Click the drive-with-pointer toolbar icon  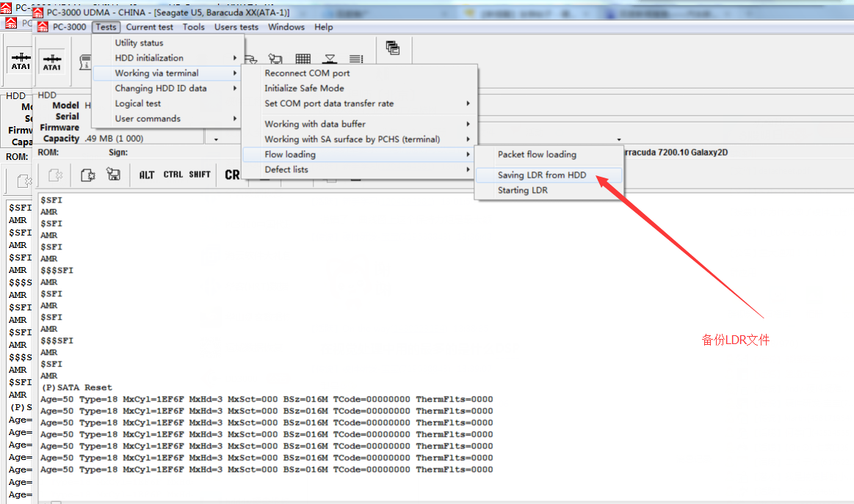click(x=275, y=58)
